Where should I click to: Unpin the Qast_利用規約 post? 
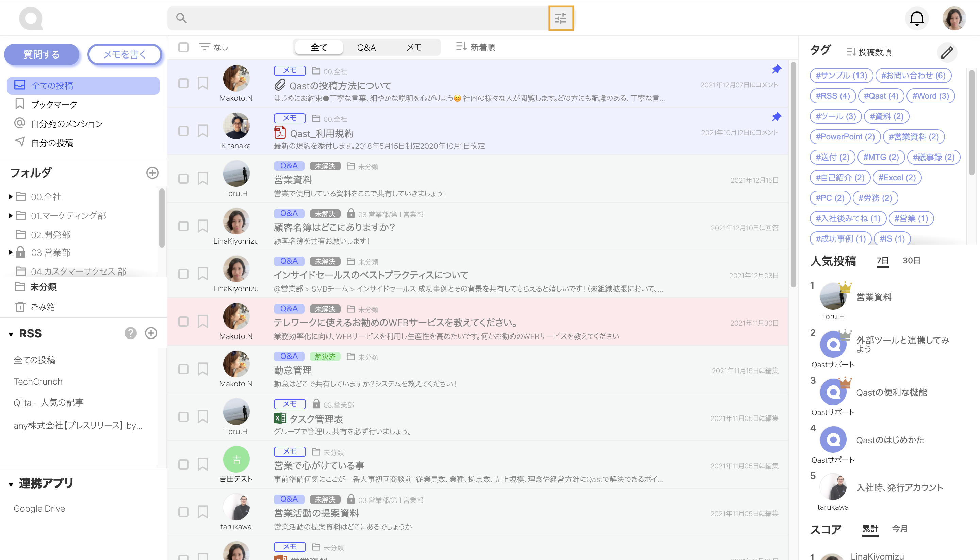point(777,117)
